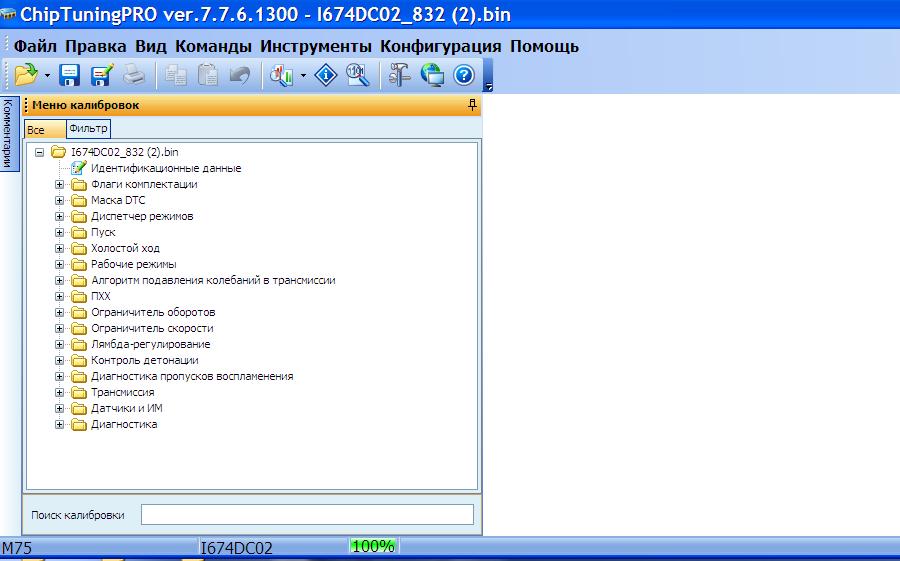Save the firmware with the floppy disk icon

(69, 75)
